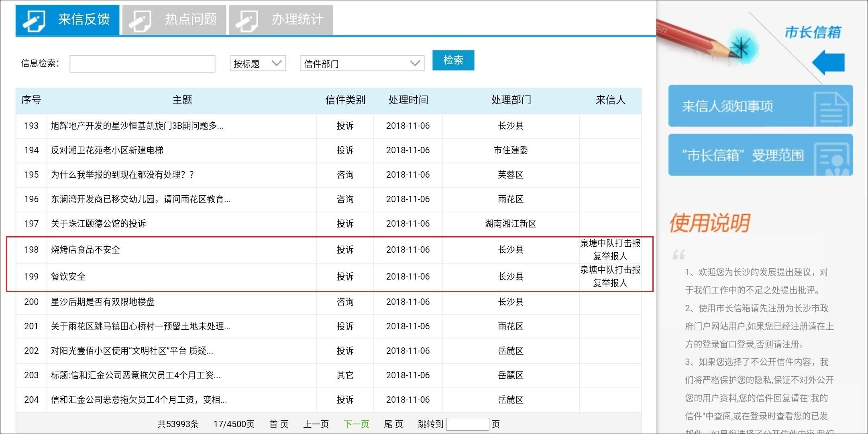Open the 按标题 search type dropdown
The image size is (868, 434).
click(257, 64)
